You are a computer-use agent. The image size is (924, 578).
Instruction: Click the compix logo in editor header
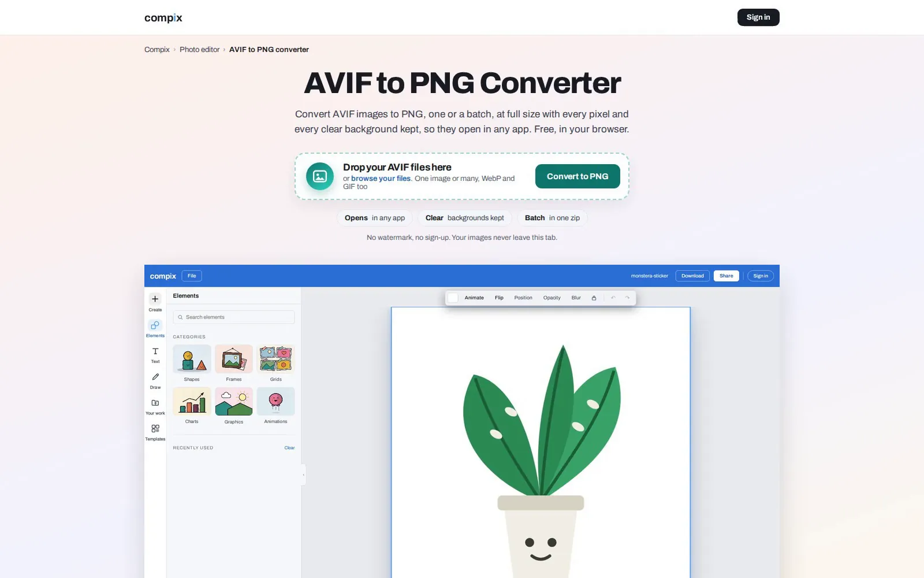(163, 276)
